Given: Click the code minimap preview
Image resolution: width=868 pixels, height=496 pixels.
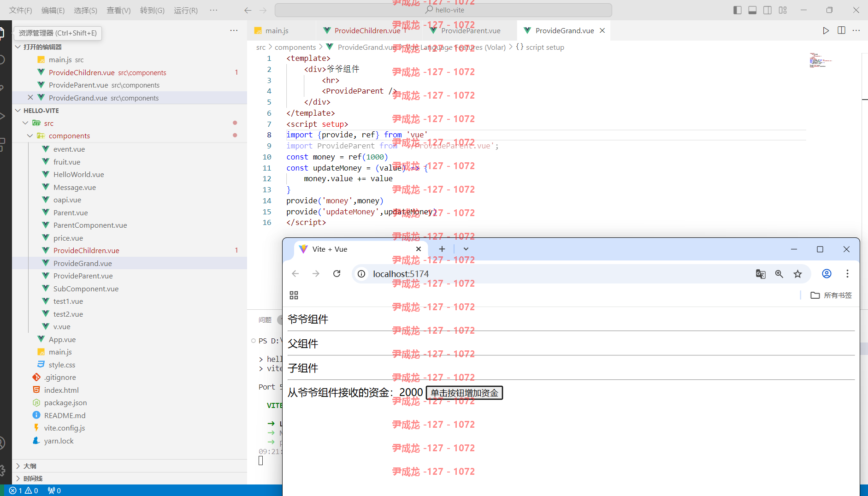Looking at the screenshot, I should (x=821, y=60).
